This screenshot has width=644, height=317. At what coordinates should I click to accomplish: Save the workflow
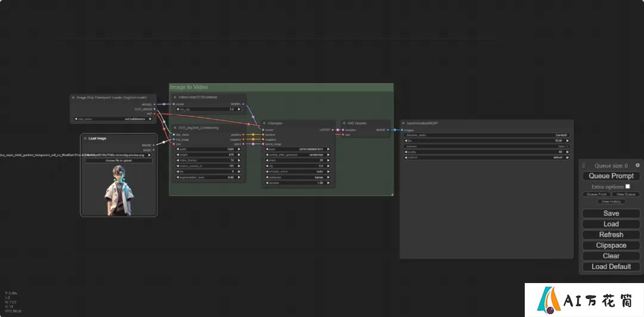[x=611, y=213]
